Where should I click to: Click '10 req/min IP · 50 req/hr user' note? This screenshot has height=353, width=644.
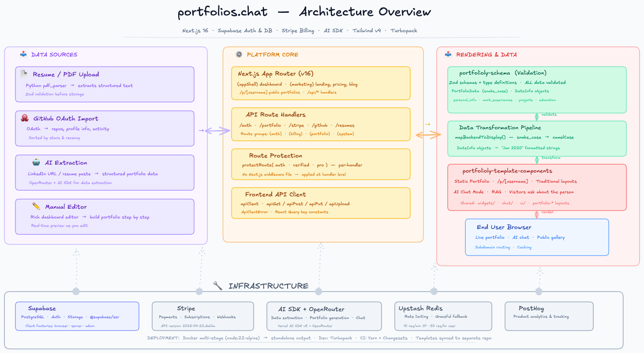[x=429, y=326]
